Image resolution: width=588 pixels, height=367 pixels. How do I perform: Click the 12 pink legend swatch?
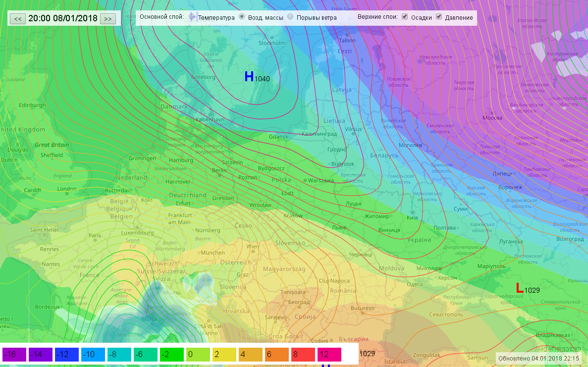329,354
